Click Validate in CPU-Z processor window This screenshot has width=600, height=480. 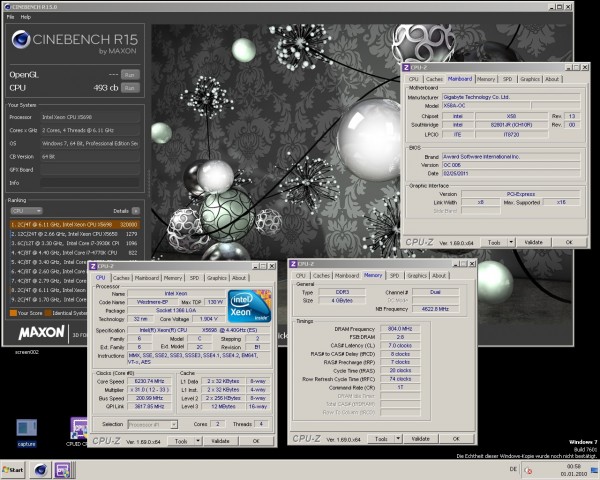click(220, 441)
